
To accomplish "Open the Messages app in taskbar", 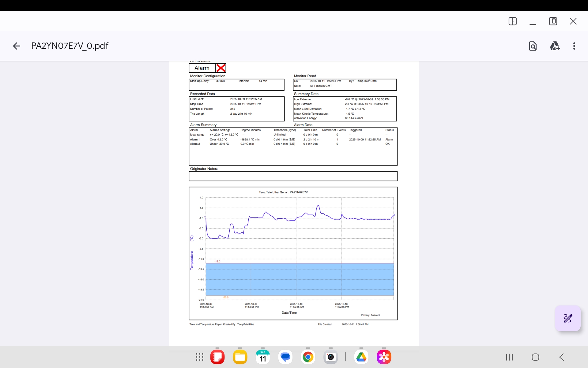I will tap(285, 357).
